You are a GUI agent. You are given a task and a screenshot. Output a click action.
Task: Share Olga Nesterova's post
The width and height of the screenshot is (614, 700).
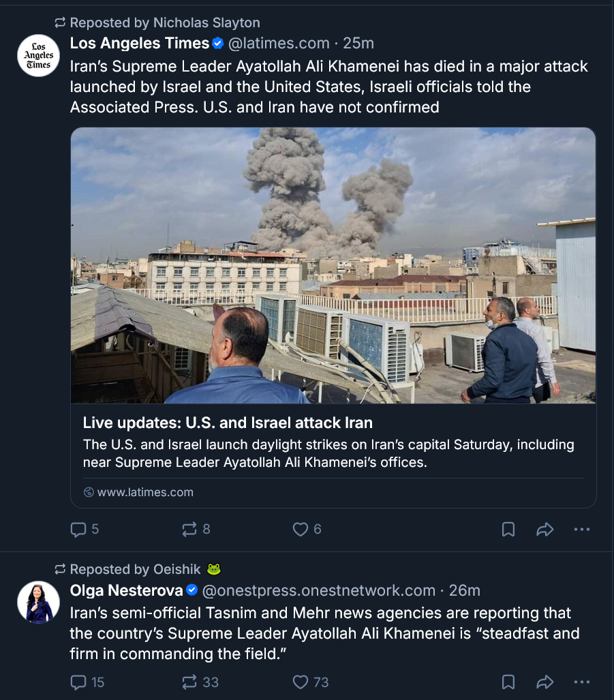click(544, 682)
